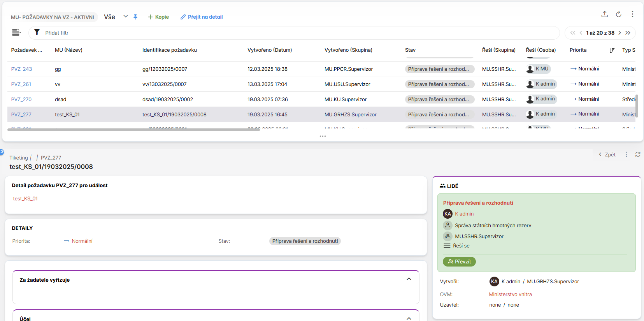Open the detail panel's three-dot options menu

(x=626, y=154)
